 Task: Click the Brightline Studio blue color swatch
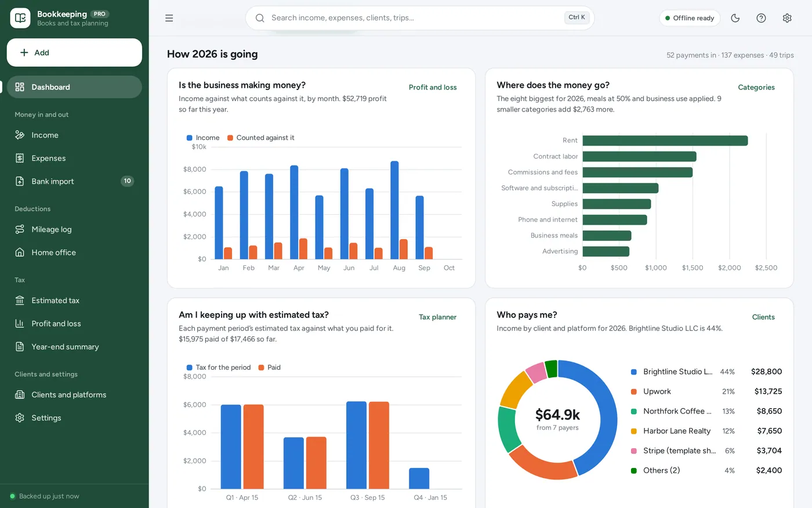point(634,372)
